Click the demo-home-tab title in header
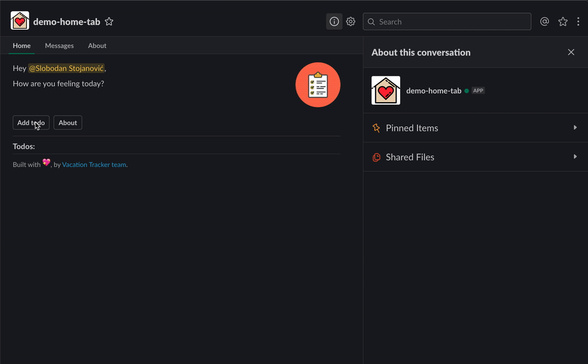The image size is (588, 364). click(67, 22)
